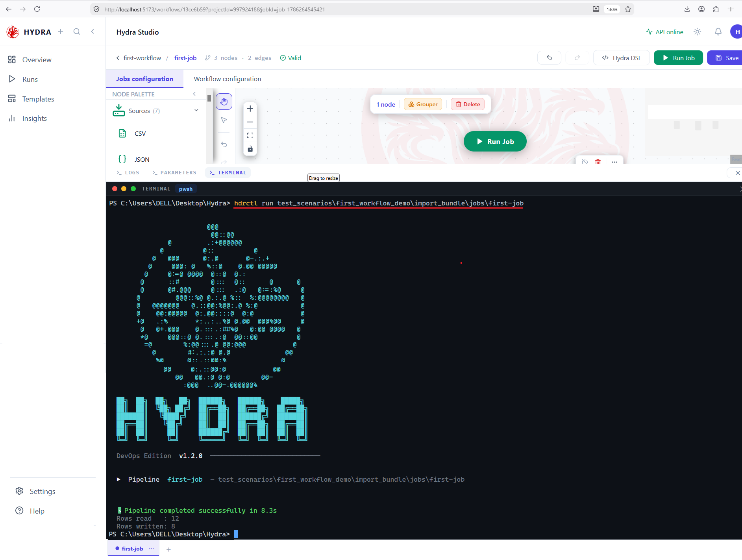Open the sidebar search icon
The width and height of the screenshot is (742, 560).
pos(77,31)
